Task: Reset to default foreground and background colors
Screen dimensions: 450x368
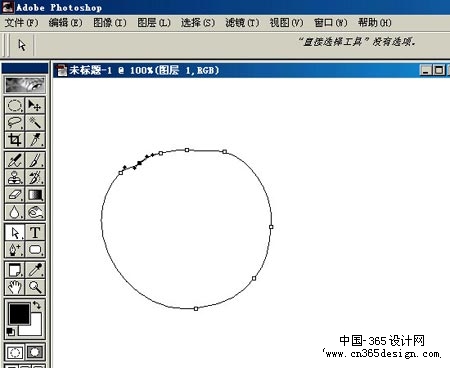Action: pos(10,332)
